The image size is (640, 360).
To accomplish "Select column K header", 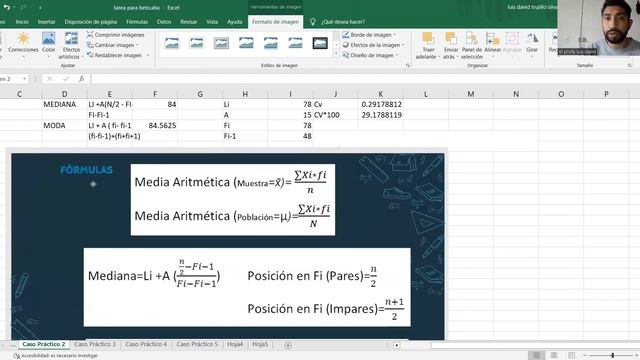I will 380,94.
